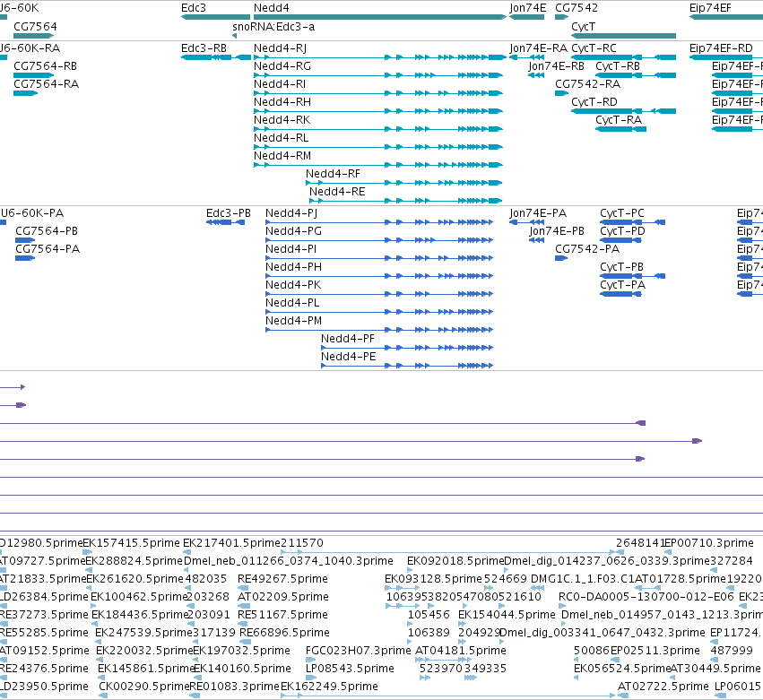Click the Nedd4-PE protein label
The width and height of the screenshot is (763, 700).
coord(349,357)
